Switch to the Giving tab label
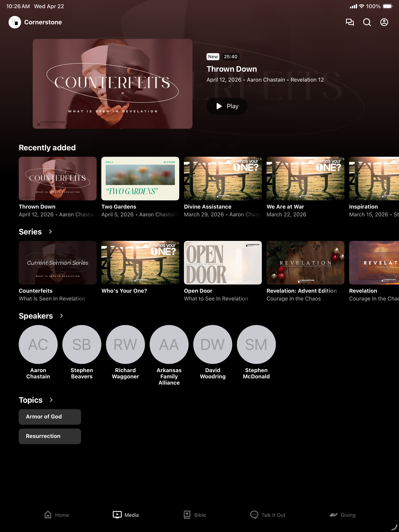Viewport: 399px width, 532px height. (348, 515)
